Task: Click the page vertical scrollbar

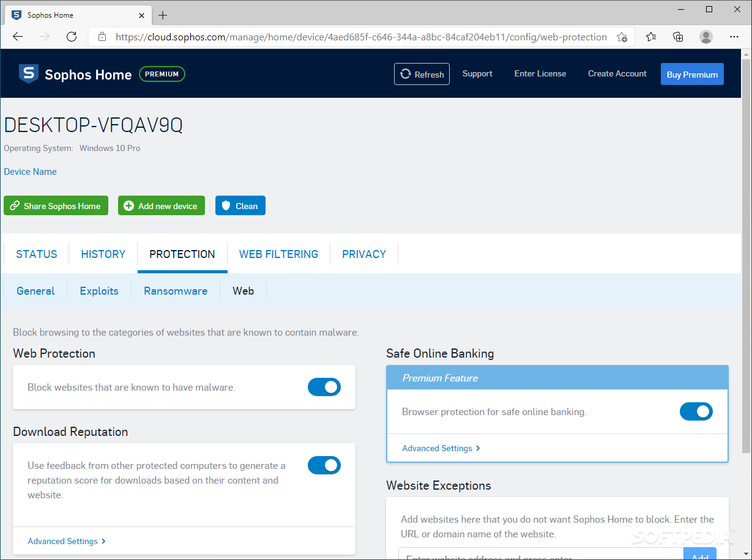Action: 746,257
